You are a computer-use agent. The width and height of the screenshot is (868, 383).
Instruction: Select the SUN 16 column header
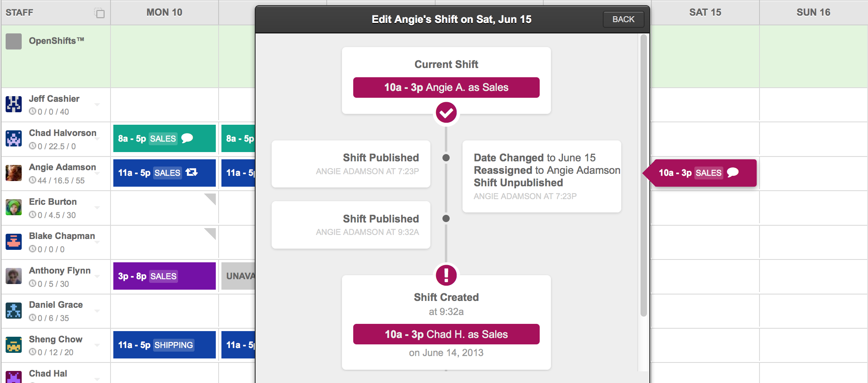pyautogui.click(x=813, y=12)
